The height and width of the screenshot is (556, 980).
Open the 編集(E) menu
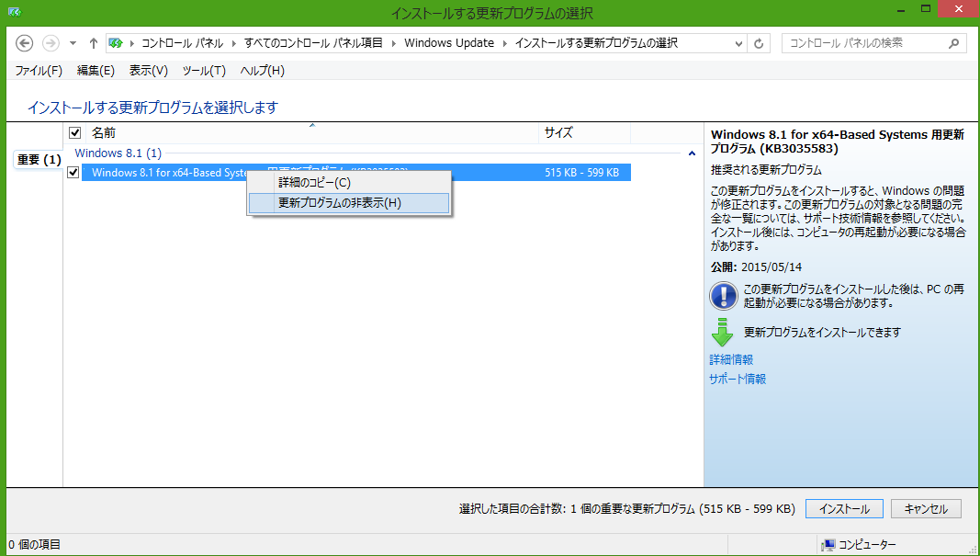[96, 71]
